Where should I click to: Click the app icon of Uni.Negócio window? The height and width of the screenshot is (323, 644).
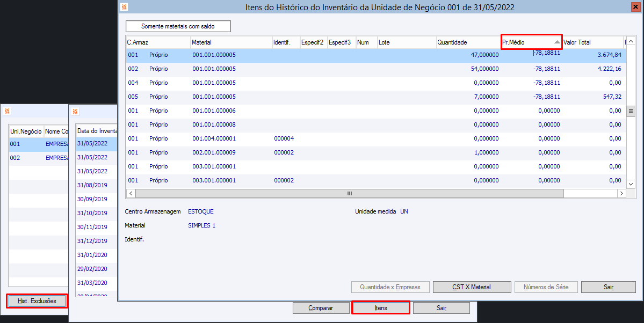[7, 111]
